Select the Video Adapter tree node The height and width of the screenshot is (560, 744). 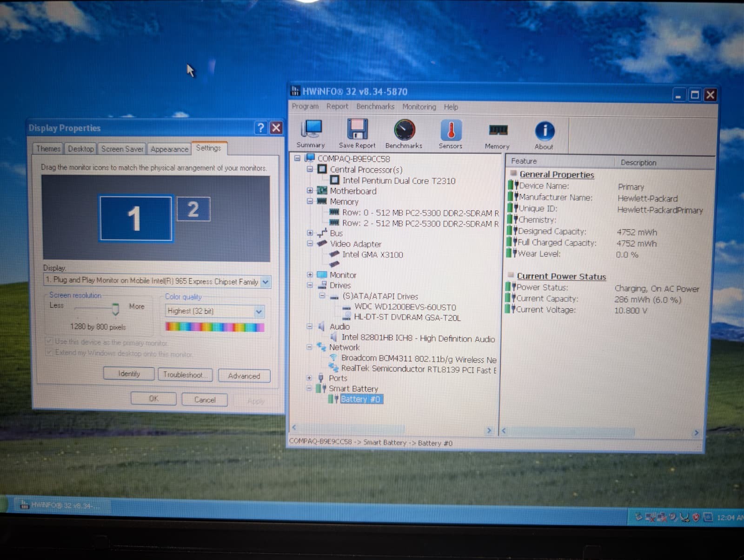click(356, 244)
